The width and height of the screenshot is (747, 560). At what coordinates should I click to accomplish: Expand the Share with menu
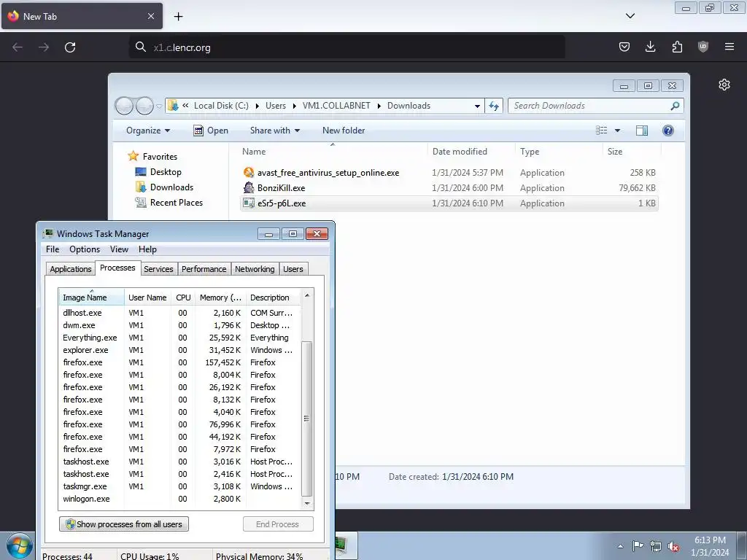[x=275, y=131]
